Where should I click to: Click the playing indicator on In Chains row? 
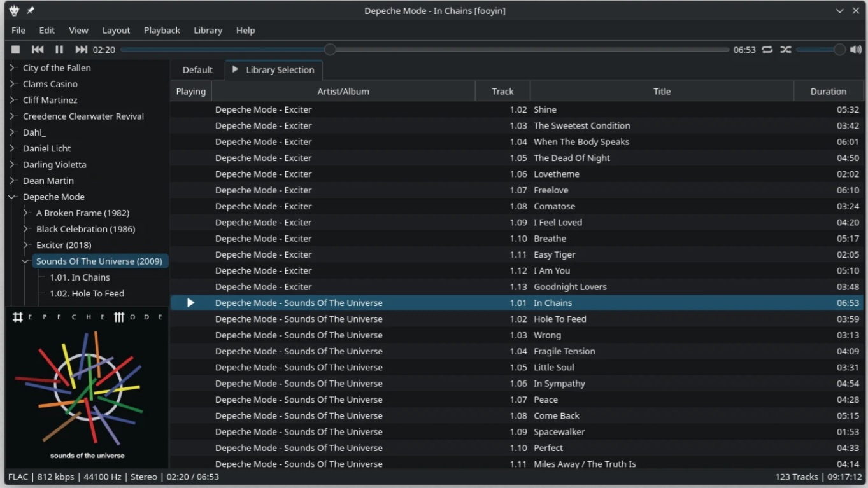pyautogui.click(x=190, y=303)
